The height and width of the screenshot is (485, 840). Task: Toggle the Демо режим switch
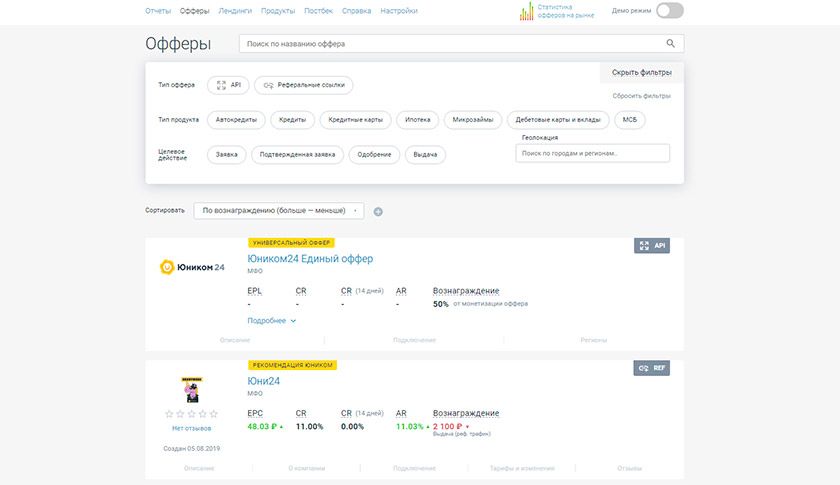[x=670, y=11]
